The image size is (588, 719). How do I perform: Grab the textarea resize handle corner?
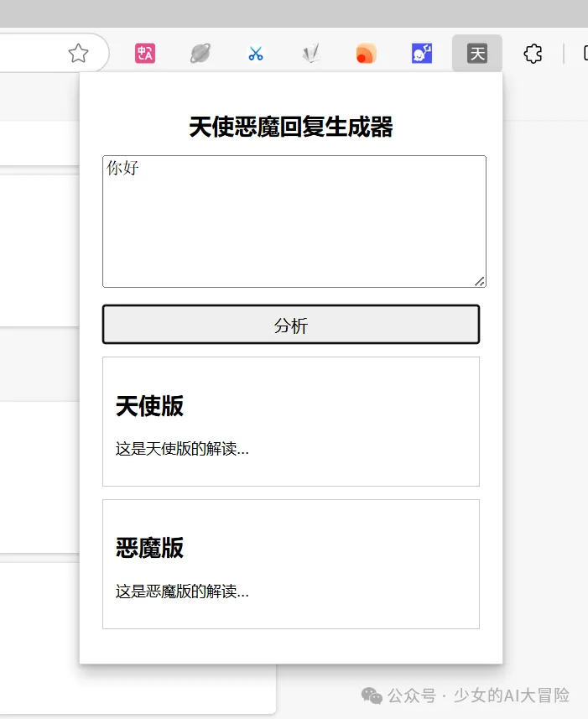pyautogui.click(x=480, y=282)
